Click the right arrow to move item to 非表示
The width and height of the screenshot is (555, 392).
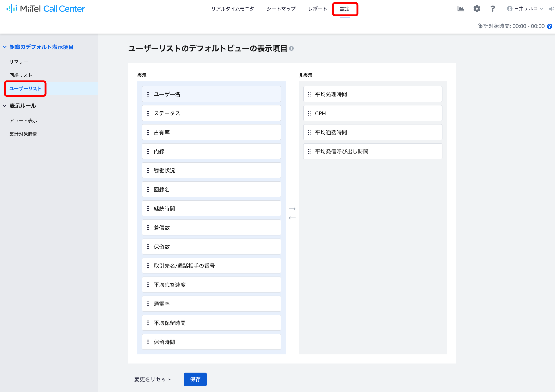[292, 209]
